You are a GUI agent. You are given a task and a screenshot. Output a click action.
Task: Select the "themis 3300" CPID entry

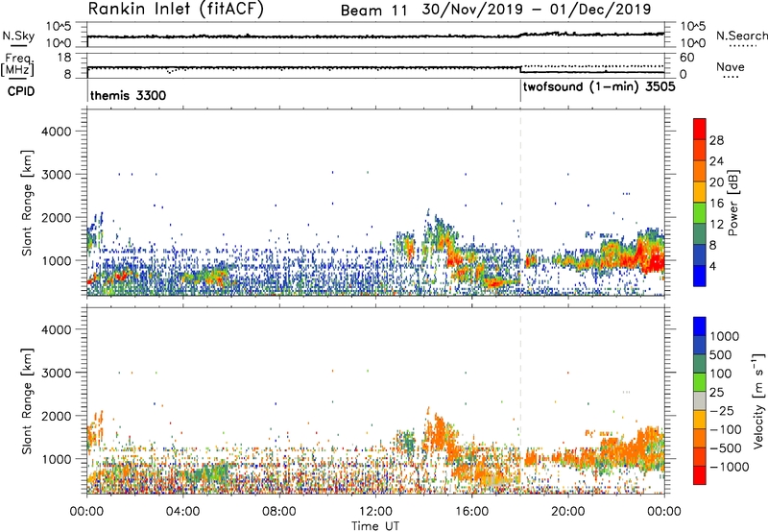(x=128, y=95)
